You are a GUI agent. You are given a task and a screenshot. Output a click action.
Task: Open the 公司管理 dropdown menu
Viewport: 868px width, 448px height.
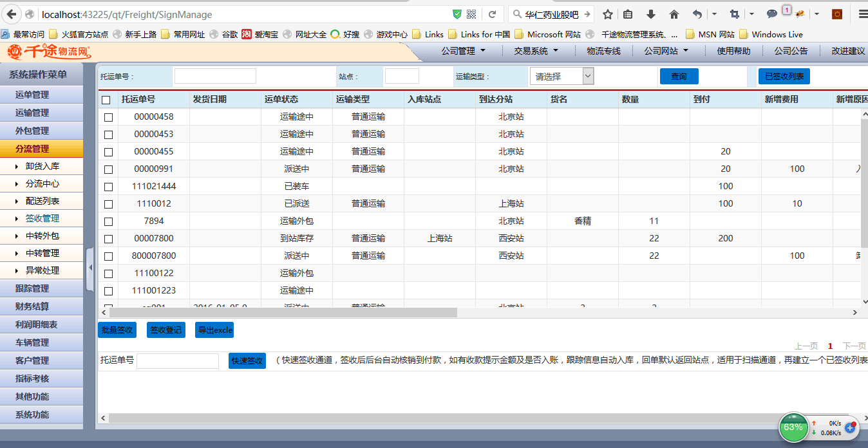point(464,51)
